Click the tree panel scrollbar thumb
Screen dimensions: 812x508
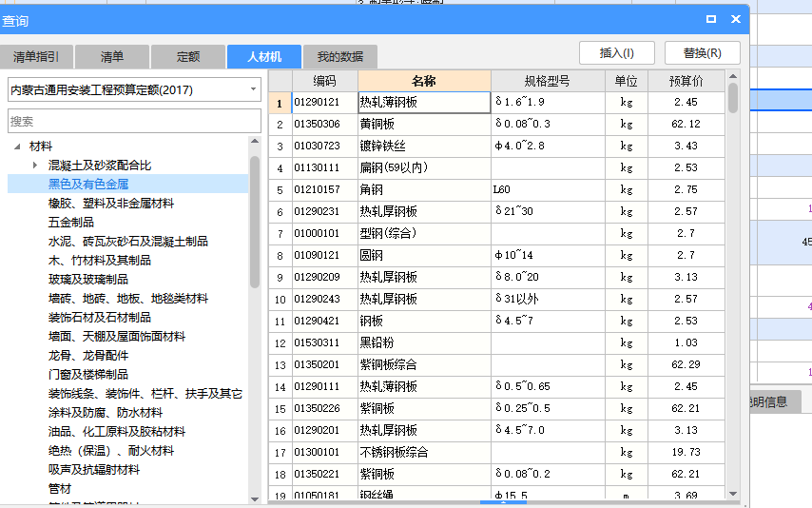254,222
